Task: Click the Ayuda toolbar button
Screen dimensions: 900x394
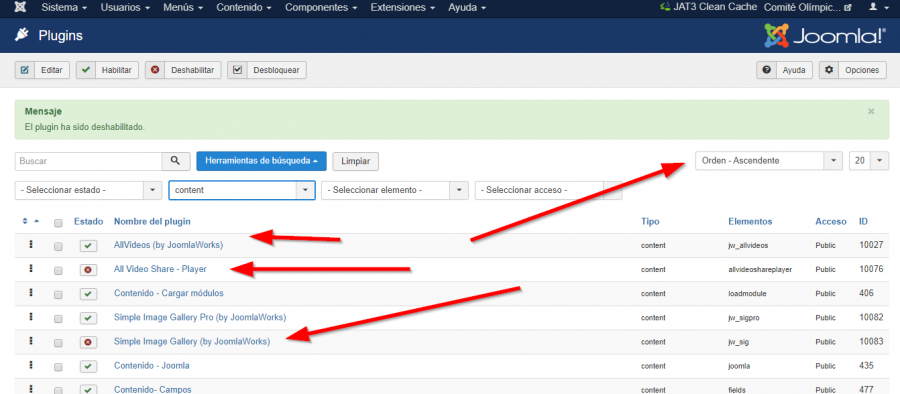Action: tap(784, 70)
